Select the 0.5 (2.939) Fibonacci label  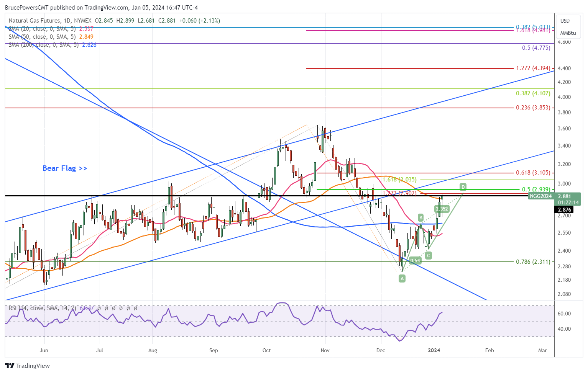pyautogui.click(x=536, y=189)
